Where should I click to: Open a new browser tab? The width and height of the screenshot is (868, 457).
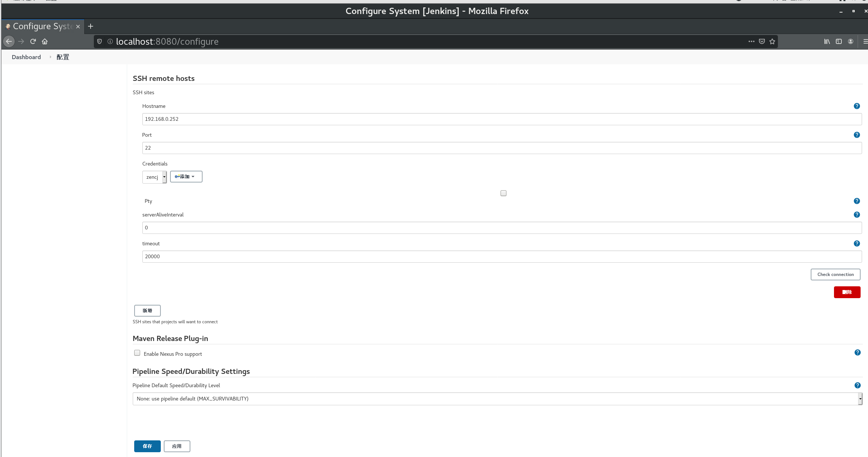coord(91,26)
